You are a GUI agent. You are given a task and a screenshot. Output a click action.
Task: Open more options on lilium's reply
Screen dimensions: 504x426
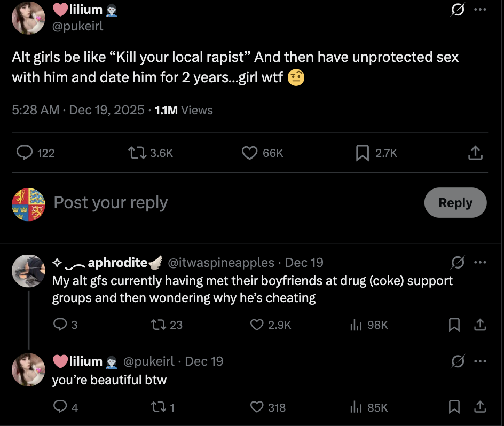point(481,361)
